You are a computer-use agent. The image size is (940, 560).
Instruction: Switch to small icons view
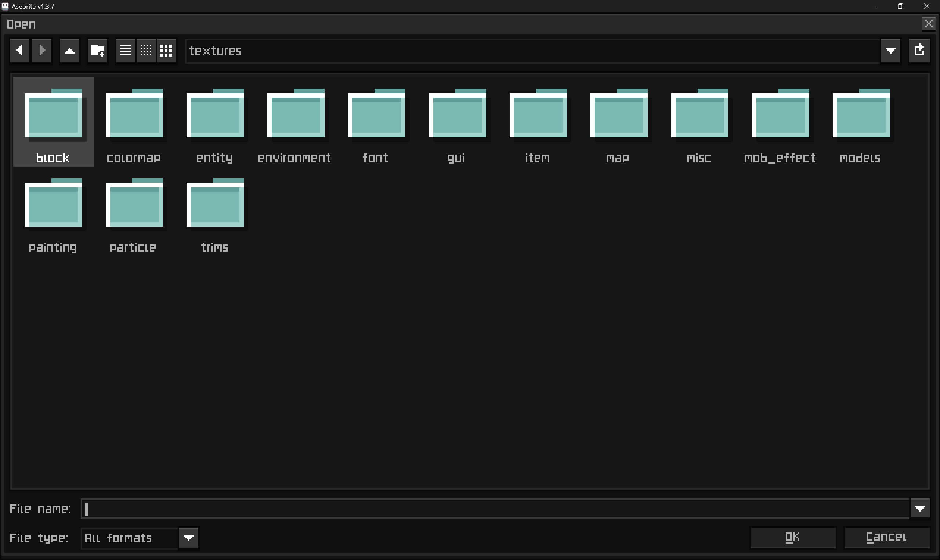[x=146, y=50]
